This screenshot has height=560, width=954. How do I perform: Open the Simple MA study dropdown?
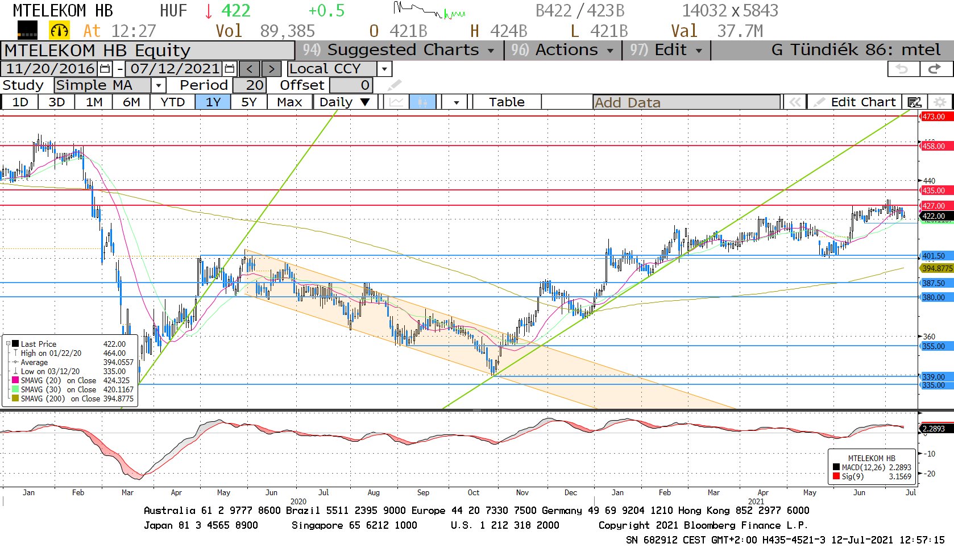pyautogui.click(x=159, y=85)
